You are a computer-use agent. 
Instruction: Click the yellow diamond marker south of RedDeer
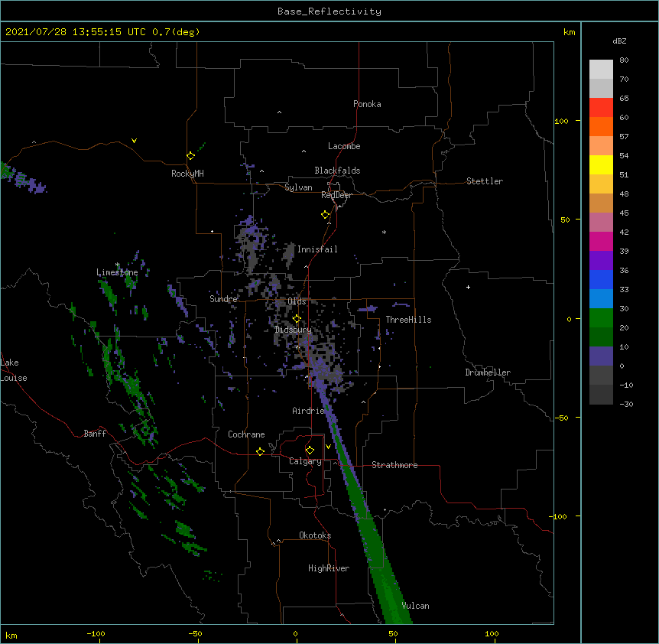click(x=326, y=215)
